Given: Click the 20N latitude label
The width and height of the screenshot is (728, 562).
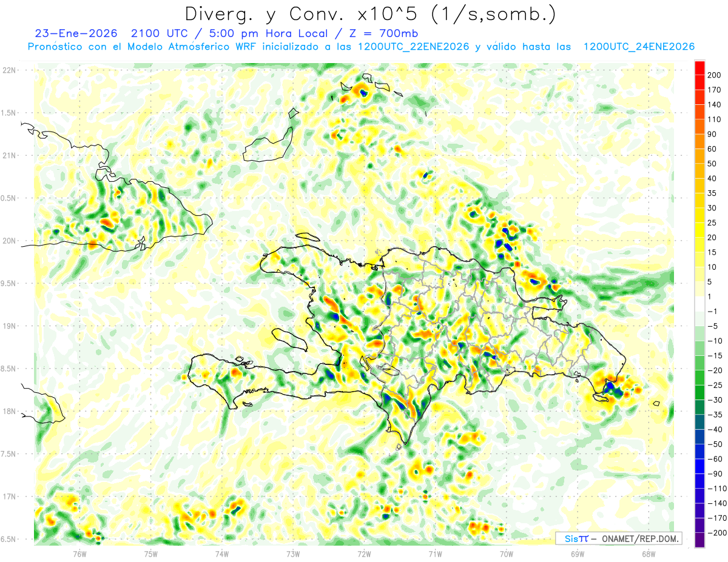Looking at the screenshot, I should [8, 241].
